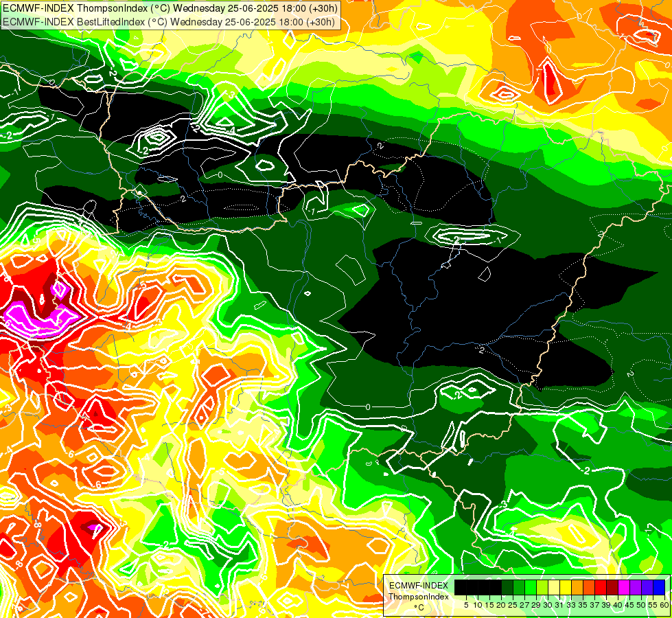Click legend tick value 15
This screenshot has height=618, width=672.
point(489,605)
